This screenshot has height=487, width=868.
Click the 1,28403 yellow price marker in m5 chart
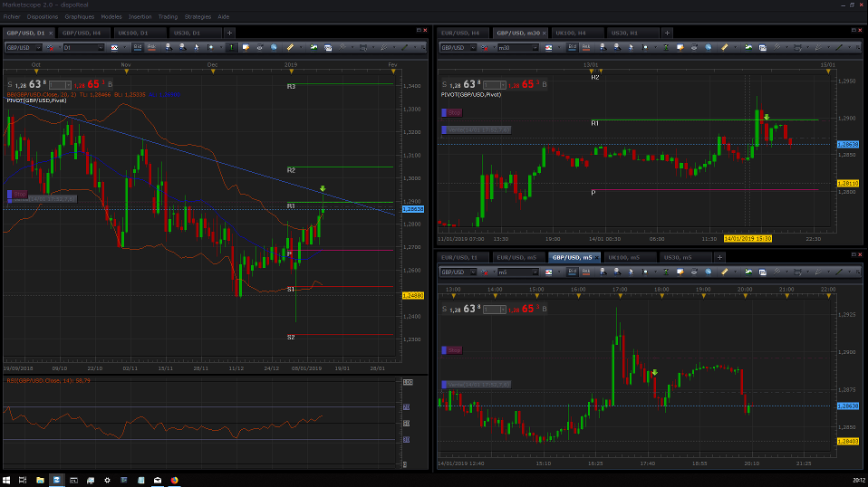point(847,441)
